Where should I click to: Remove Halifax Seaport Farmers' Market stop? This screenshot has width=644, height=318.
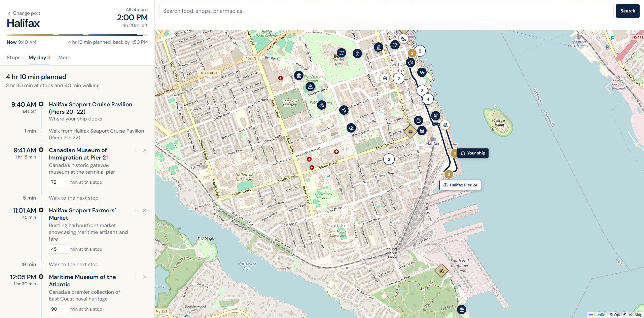coord(145,210)
